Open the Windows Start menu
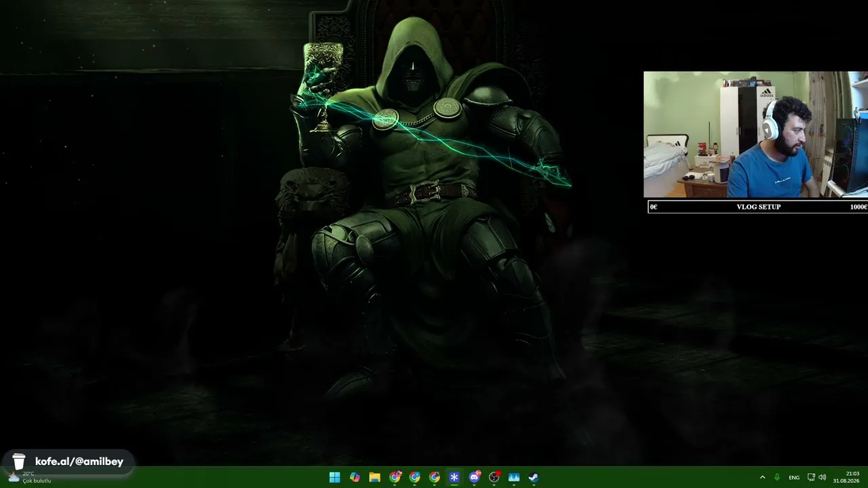Image resolution: width=868 pixels, height=488 pixels. click(334, 477)
